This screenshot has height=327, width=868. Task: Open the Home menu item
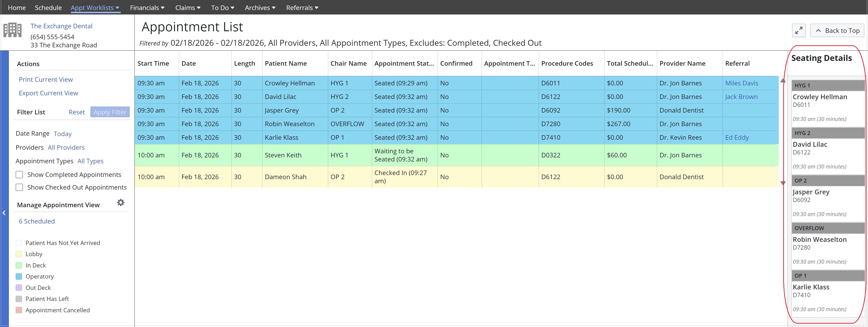[17, 7]
